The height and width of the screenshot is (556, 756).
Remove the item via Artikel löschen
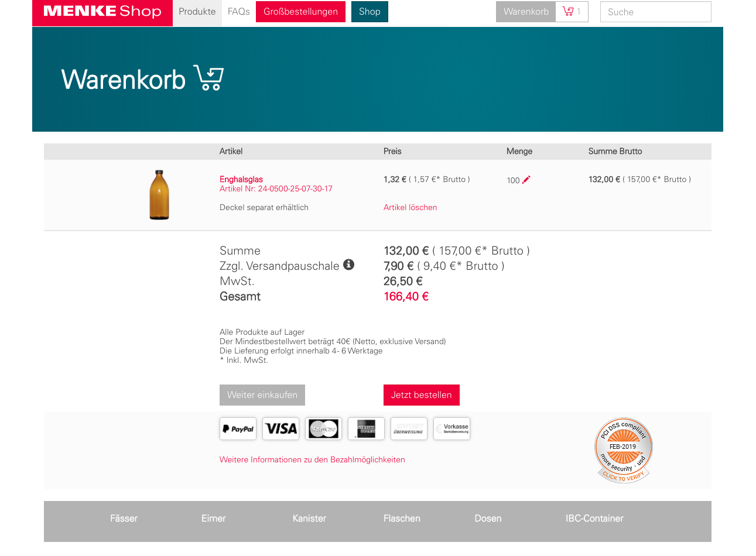tap(410, 207)
